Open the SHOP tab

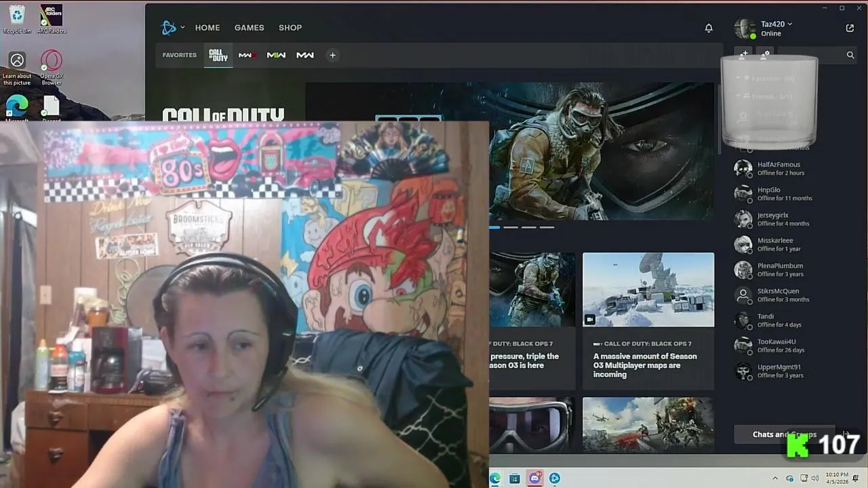pyautogui.click(x=290, y=28)
